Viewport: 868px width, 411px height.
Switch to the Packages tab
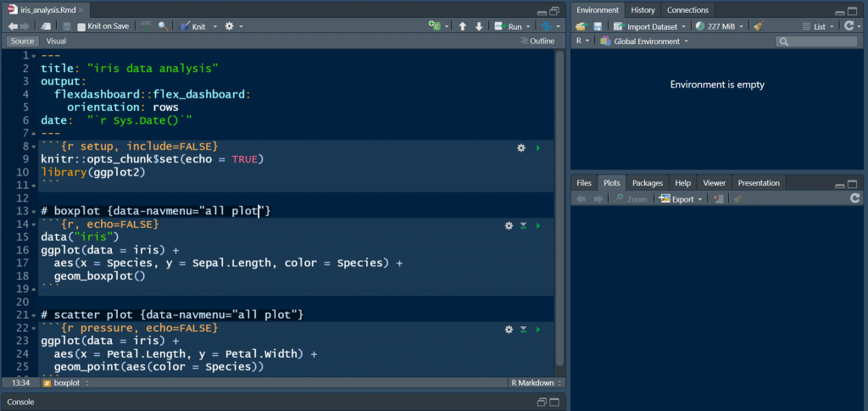click(648, 183)
